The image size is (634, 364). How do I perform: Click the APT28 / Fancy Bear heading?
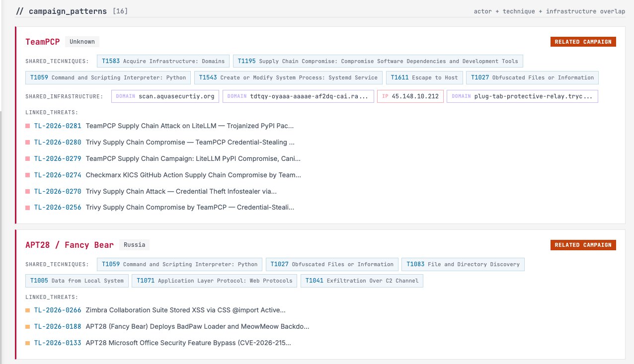click(x=70, y=245)
